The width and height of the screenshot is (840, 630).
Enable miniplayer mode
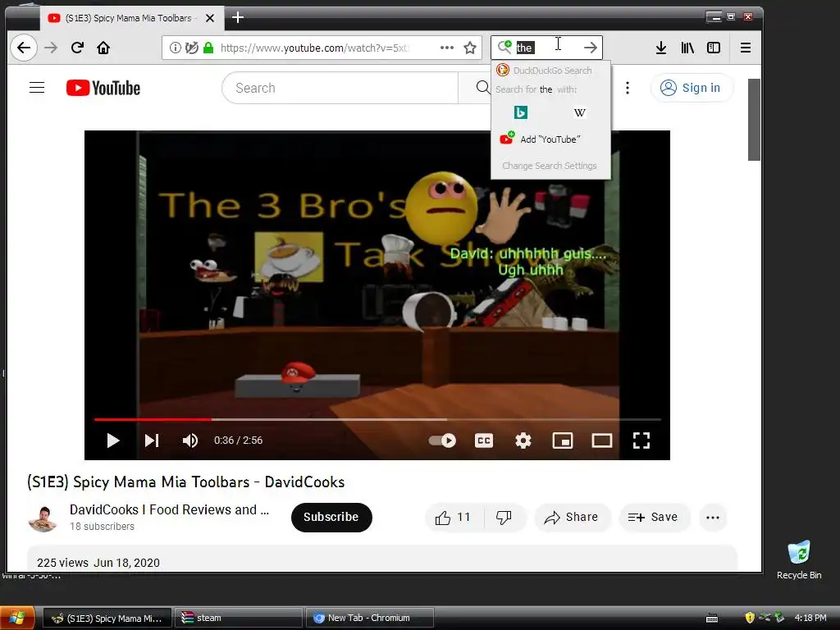563,441
